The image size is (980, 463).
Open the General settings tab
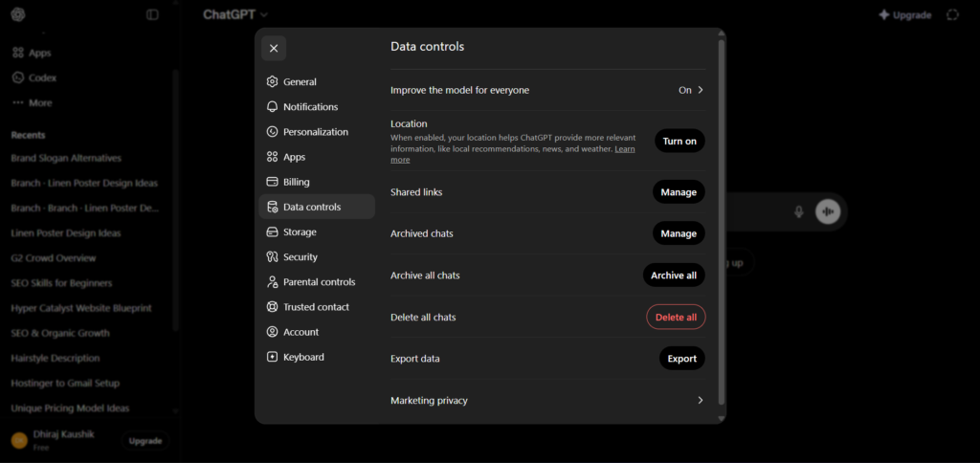click(x=317, y=82)
